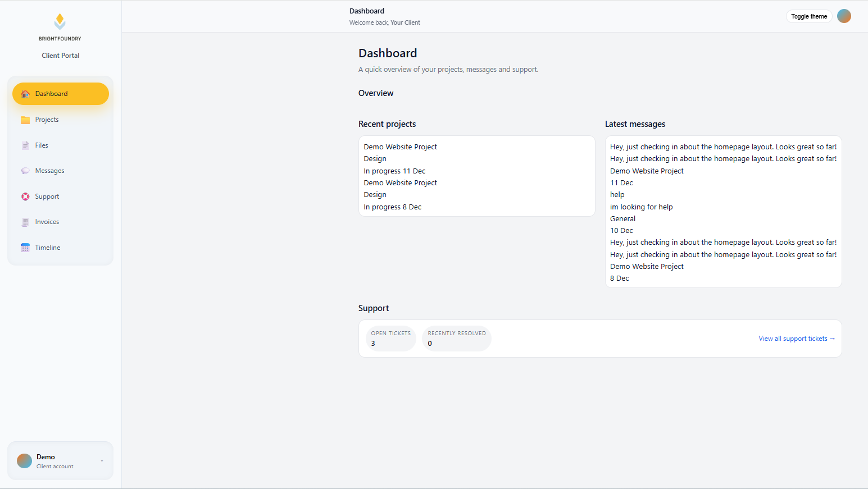Click the Dashboard house icon in sidebar

[x=25, y=94]
